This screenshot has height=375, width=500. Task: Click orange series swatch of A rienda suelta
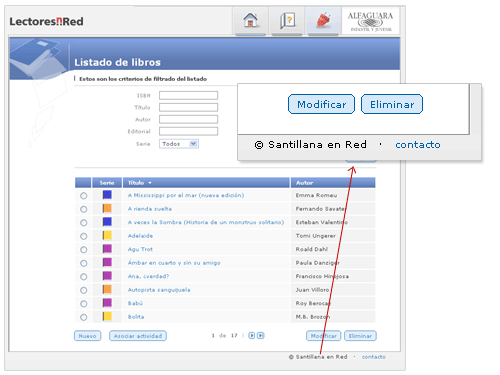(107, 208)
